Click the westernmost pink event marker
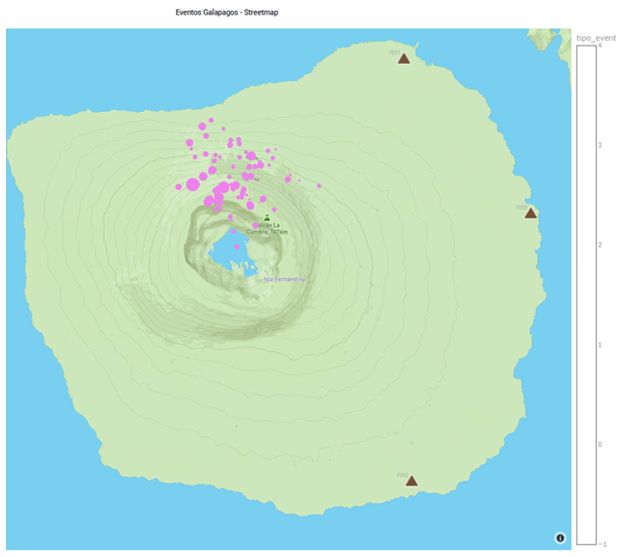 [179, 185]
